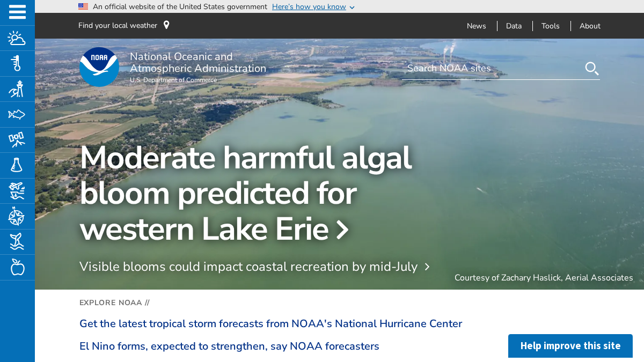Open the hamburger menu in the sidebar
Screen dimensions: 644x362
click(17, 12)
